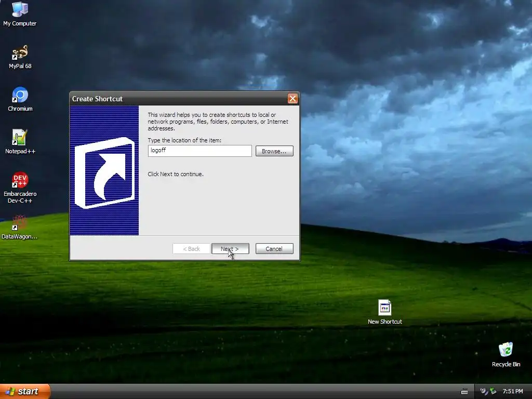Close the Create Shortcut dialog
The width and height of the screenshot is (532, 399).
(292, 99)
